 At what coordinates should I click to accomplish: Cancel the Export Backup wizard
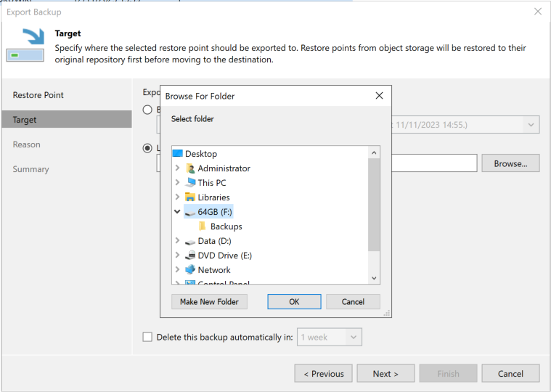510,373
